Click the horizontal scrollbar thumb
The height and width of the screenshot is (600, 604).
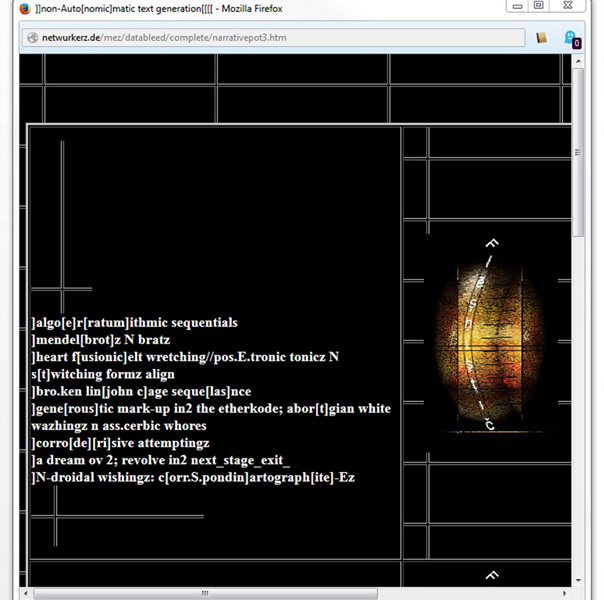[x=205, y=593]
